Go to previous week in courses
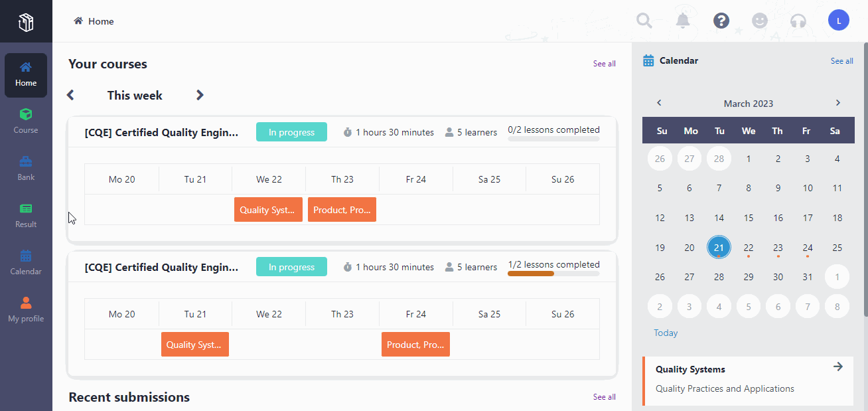The width and height of the screenshot is (868, 411). click(x=71, y=95)
